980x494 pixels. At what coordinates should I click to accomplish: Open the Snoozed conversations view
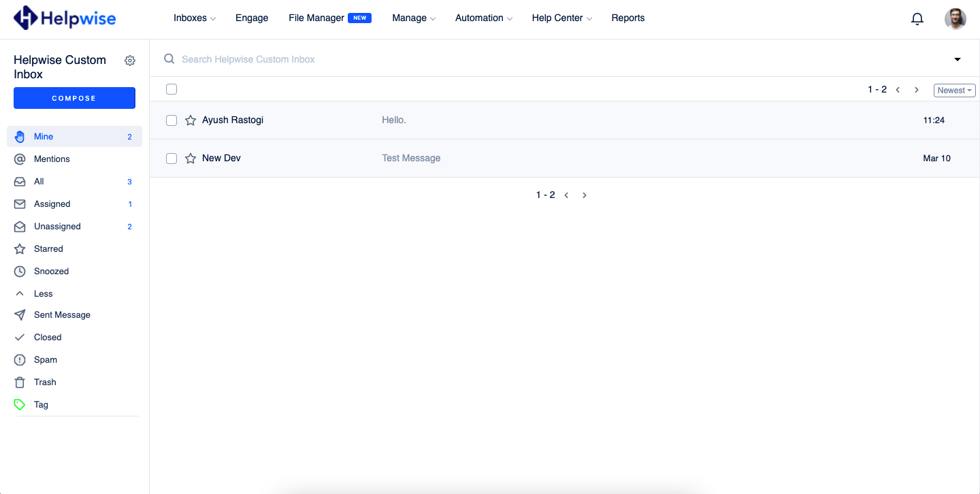[51, 271]
